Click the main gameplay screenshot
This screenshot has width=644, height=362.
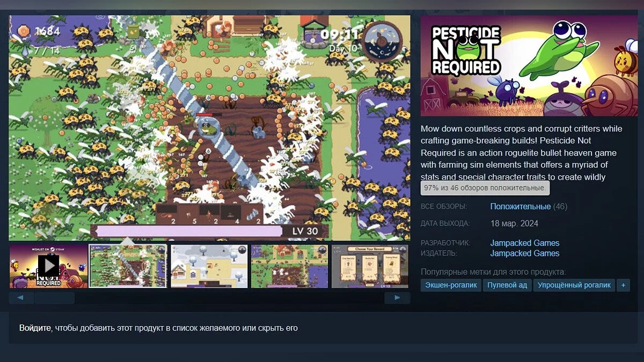tap(209, 127)
